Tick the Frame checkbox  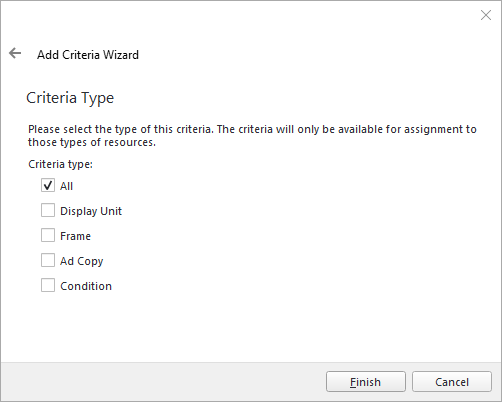(48, 235)
